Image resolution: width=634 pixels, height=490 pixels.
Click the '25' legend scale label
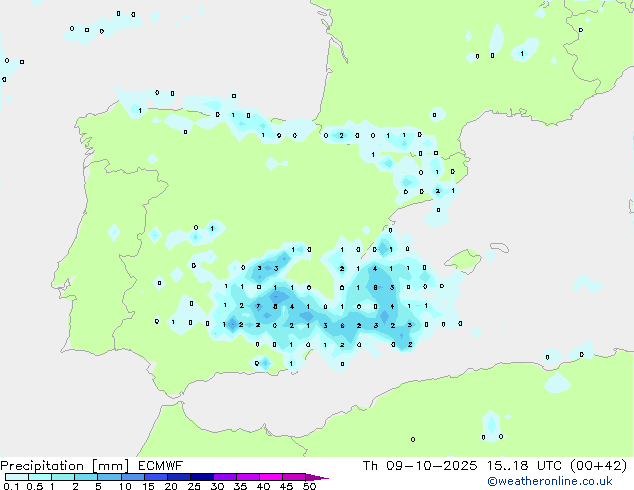(x=194, y=486)
